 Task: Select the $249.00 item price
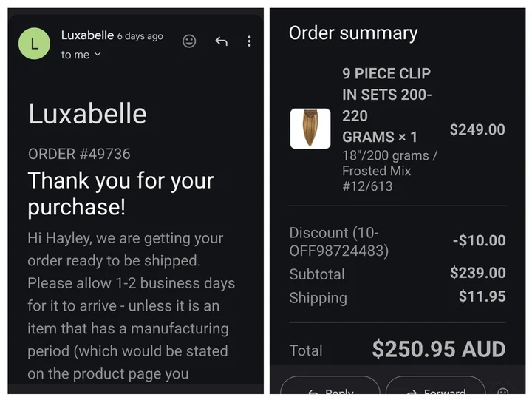click(477, 129)
